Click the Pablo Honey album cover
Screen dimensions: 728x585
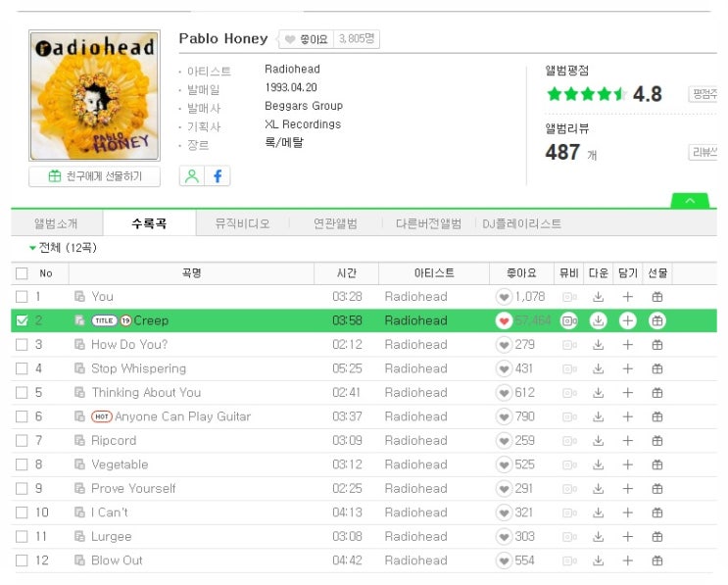click(95, 95)
